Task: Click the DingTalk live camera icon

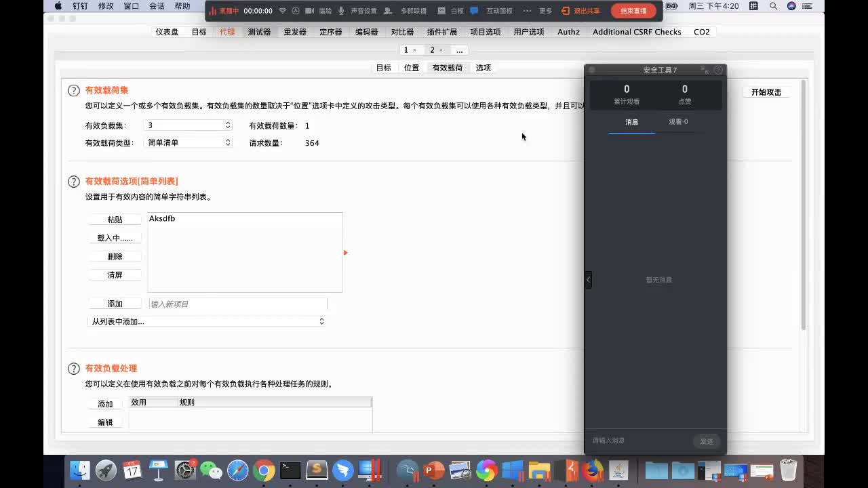Action: [309, 11]
